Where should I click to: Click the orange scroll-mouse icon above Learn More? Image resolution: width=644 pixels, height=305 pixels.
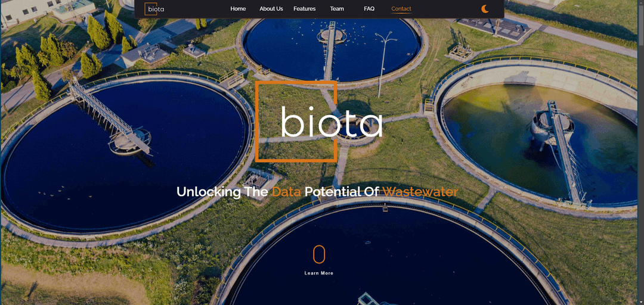tap(319, 254)
